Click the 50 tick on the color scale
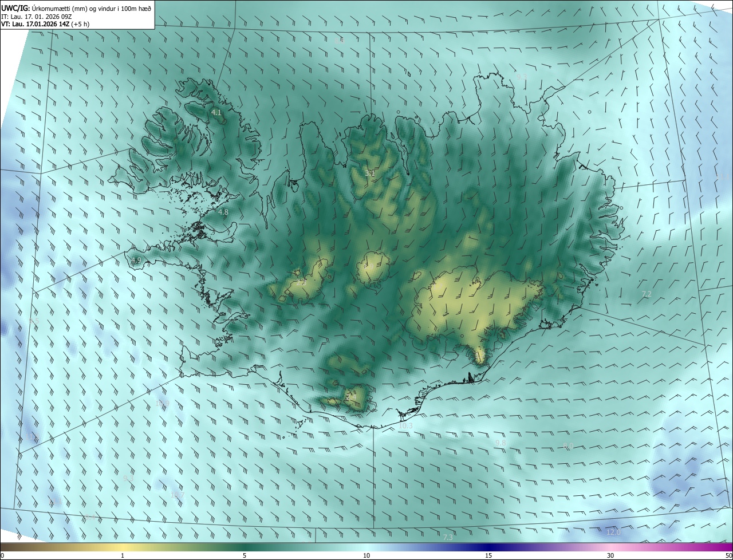733x560 pixels. point(728,555)
